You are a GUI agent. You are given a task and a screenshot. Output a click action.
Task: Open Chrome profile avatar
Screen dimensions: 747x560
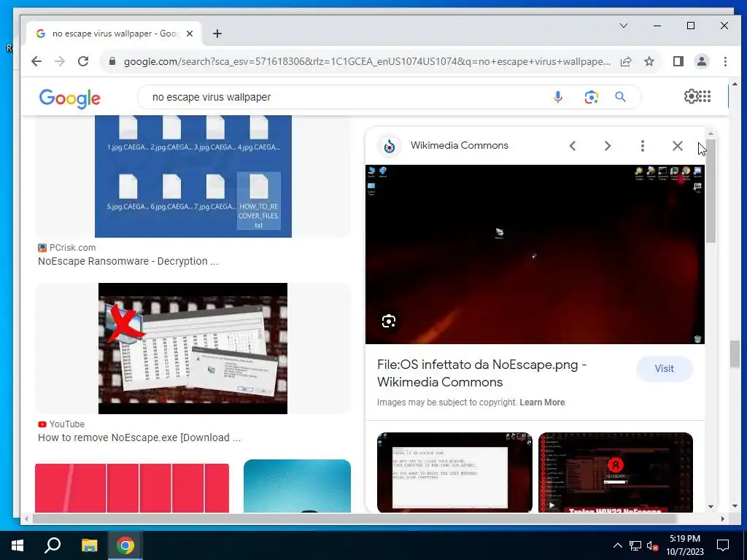tap(702, 61)
